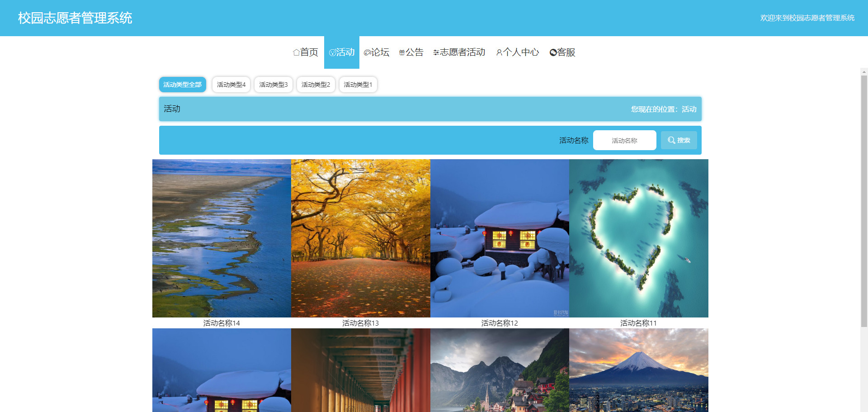Click the 搜索 button
This screenshot has width=868, height=412.
679,140
